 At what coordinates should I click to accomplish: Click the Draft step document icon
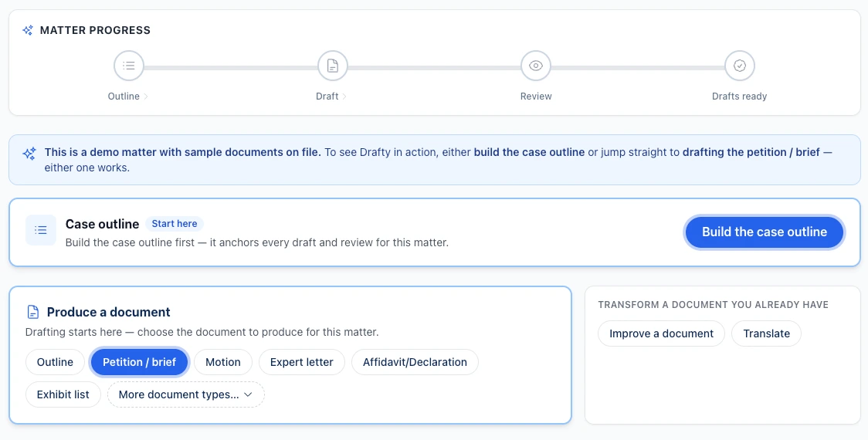[x=332, y=66]
